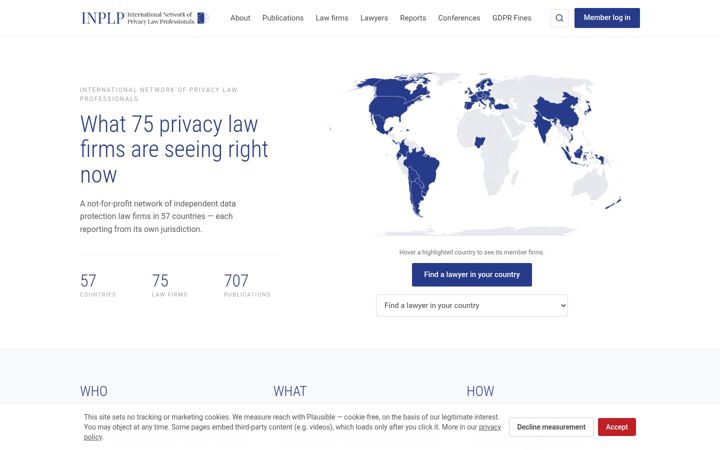
Task: Click the hover hint text below the map
Action: pos(472,252)
